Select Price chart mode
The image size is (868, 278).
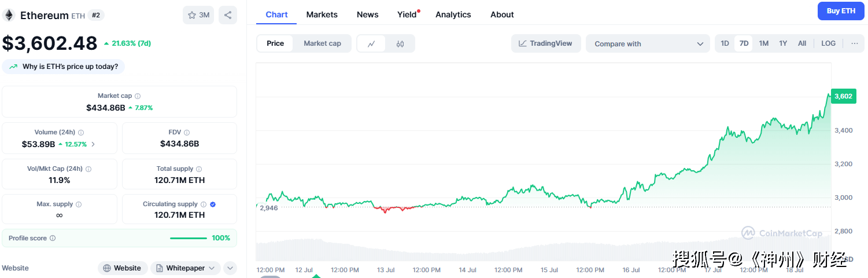pos(275,43)
